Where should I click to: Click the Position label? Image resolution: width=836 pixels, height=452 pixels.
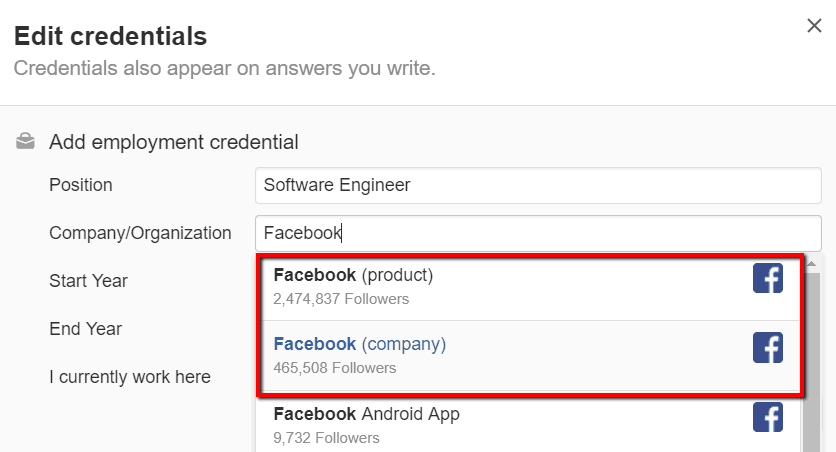tap(81, 185)
